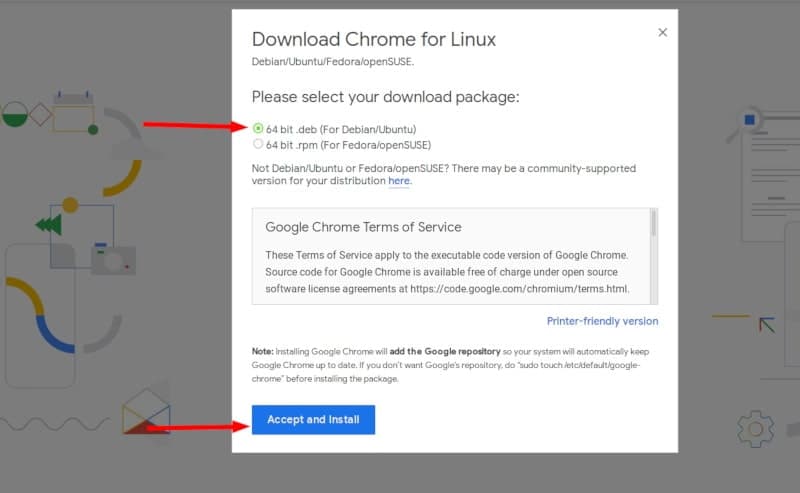Image resolution: width=800 pixels, height=493 pixels.
Task: Click the '64 bit .rpm (For Fedora/openSUSE)' label
Action: [x=348, y=145]
